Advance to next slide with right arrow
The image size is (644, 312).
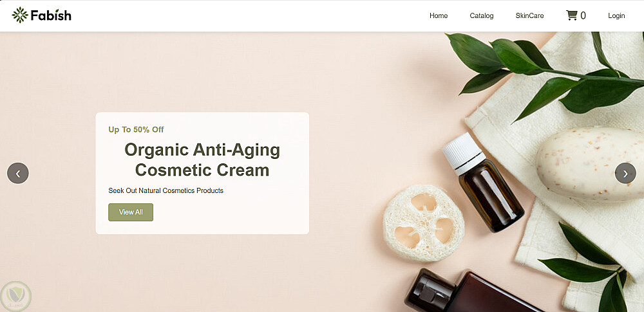[x=625, y=173]
